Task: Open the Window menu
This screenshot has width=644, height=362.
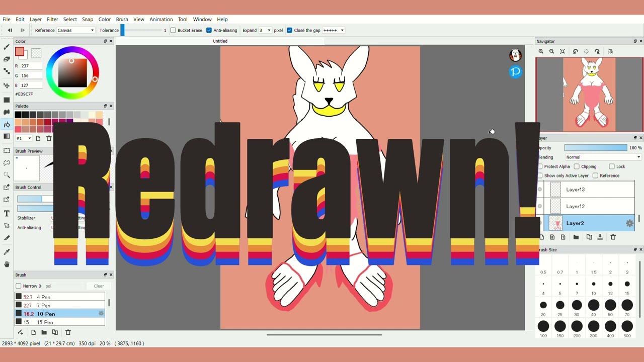Action: [202, 19]
